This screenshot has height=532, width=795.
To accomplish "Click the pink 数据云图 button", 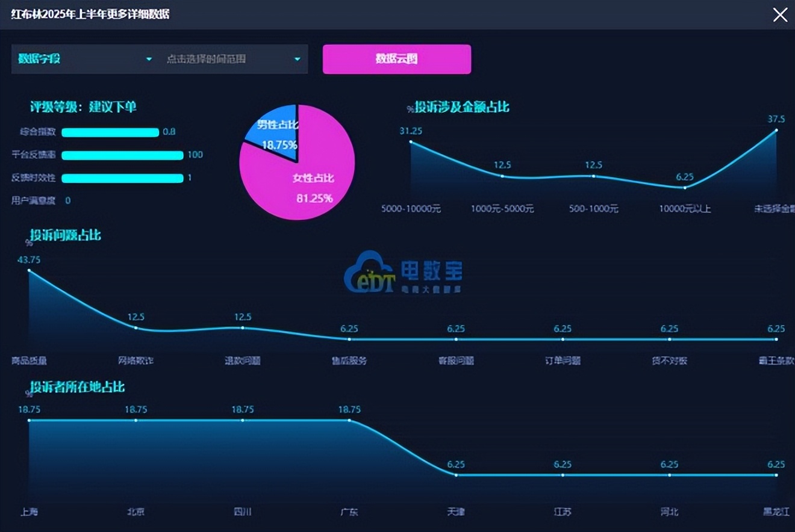I will [x=397, y=59].
